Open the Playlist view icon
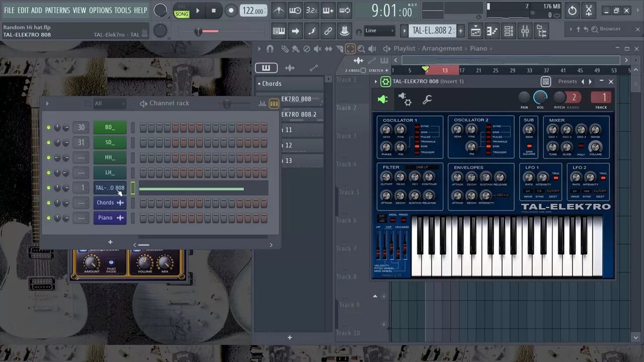The height and width of the screenshot is (362, 644). pyautogui.click(x=476, y=31)
